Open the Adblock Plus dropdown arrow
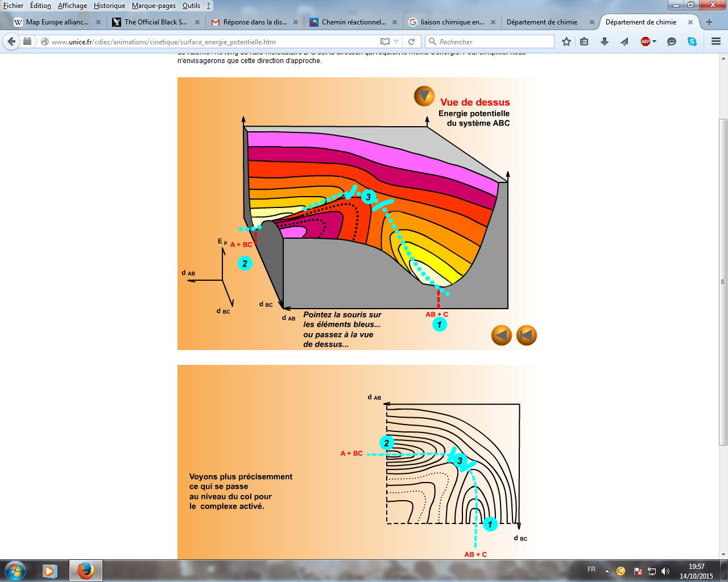The height and width of the screenshot is (582, 728). pos(654,41)
